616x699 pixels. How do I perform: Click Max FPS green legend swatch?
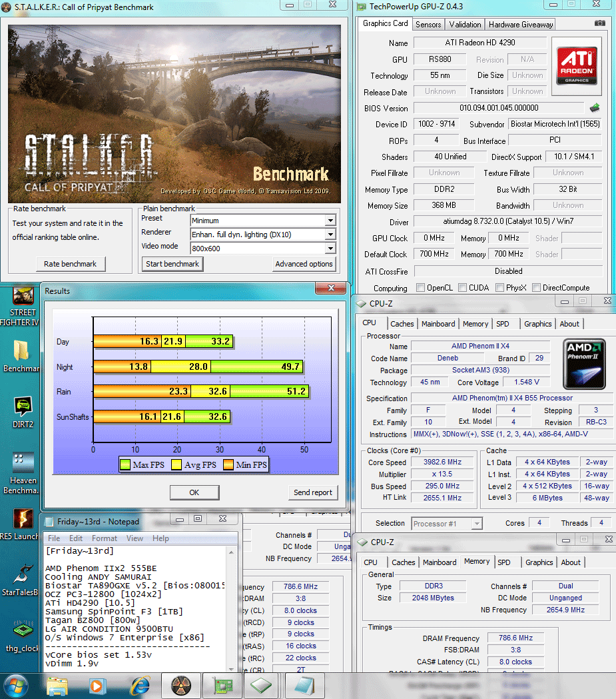click(125, 464)
